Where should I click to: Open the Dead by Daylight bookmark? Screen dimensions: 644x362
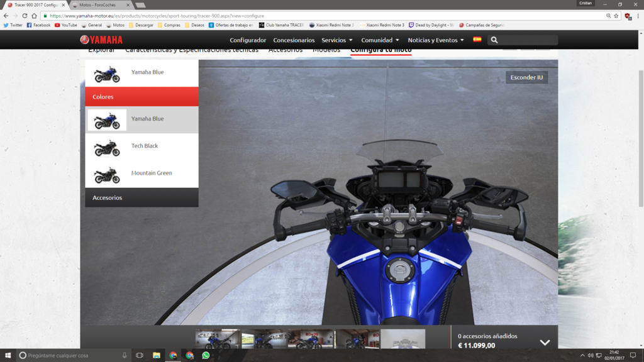point(431,25)
